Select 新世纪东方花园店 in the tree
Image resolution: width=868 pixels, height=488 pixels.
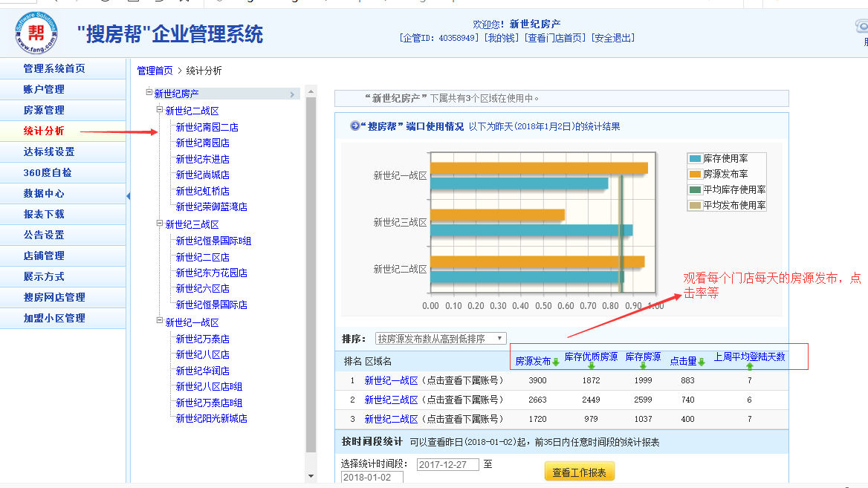click(x=212, y=273)
